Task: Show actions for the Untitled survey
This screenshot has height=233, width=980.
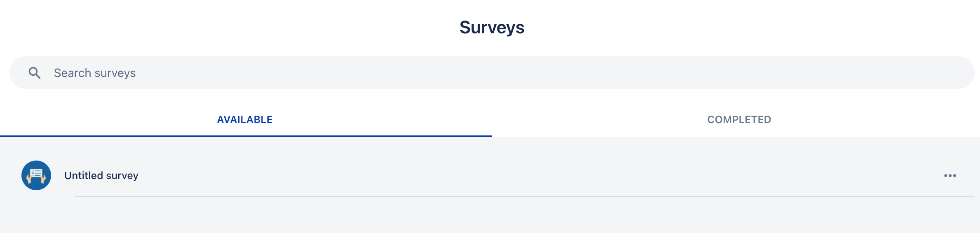Action: click(950, 176)
